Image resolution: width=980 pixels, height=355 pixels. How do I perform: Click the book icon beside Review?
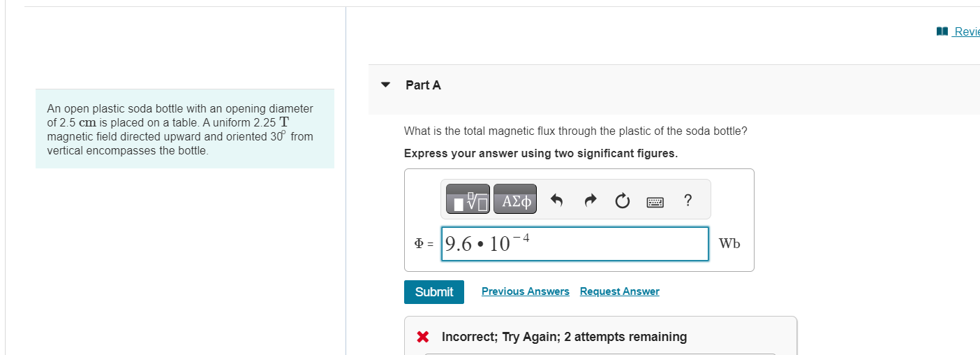pos(942,31)
